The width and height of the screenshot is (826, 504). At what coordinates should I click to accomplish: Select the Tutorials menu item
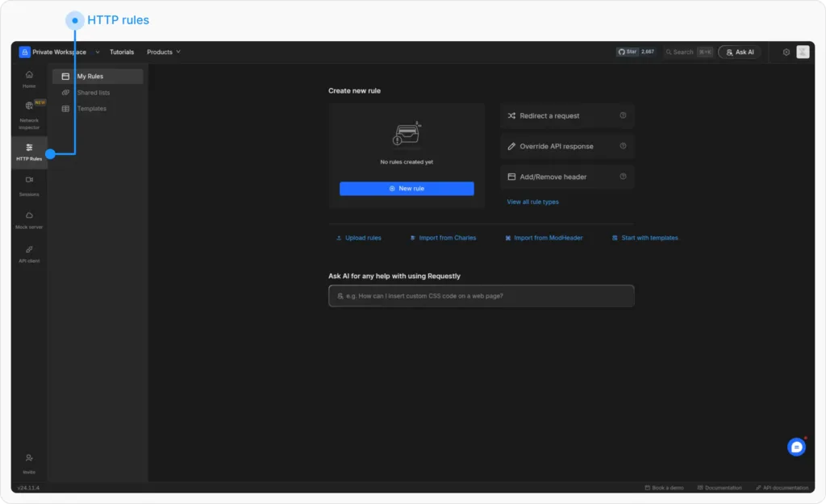(x=122, y=52)
